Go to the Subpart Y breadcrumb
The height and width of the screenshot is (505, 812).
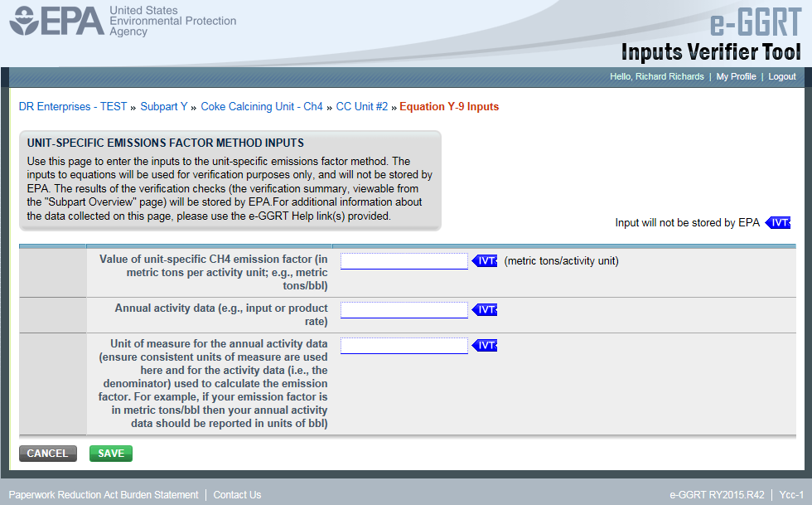coord(164,107)
